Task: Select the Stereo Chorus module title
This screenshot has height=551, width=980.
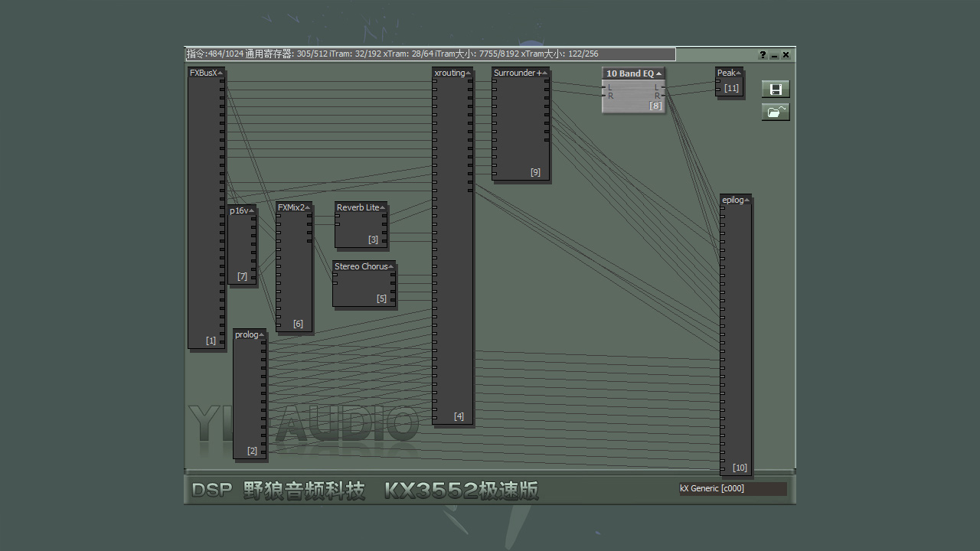Action: click(361, 266)
